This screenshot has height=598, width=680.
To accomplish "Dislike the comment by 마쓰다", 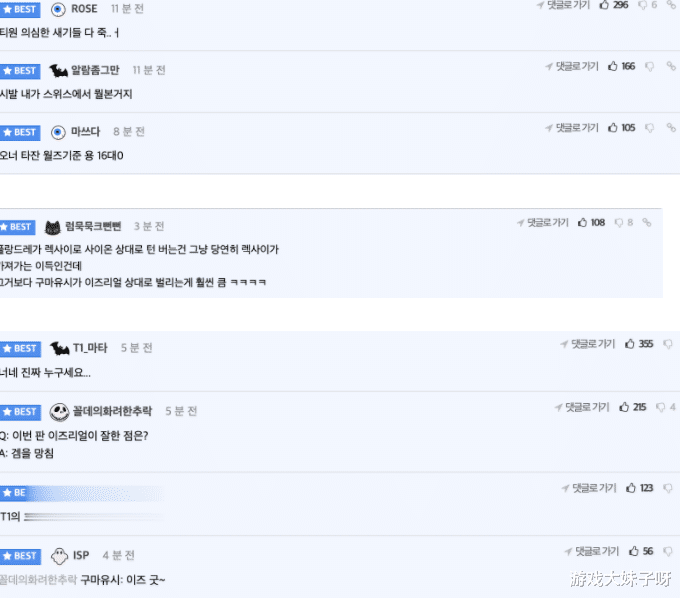I will [x=649, y=128].
